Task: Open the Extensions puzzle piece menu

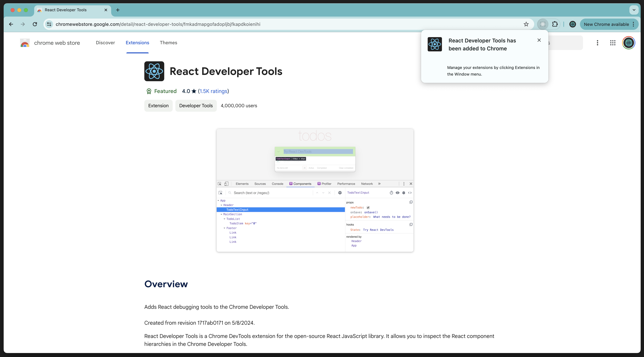Action: click(555, 24)
